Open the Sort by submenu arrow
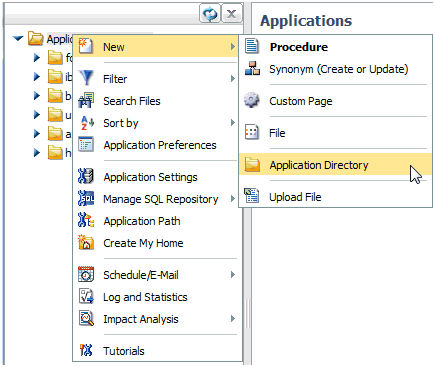Viewport: 435px width, 367px height. click(233, 123)
